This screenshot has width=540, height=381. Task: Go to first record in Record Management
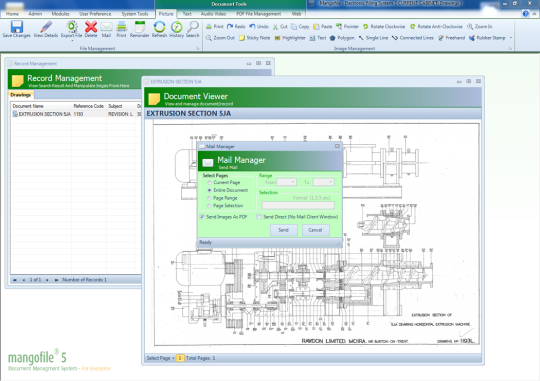pos(15,280)
